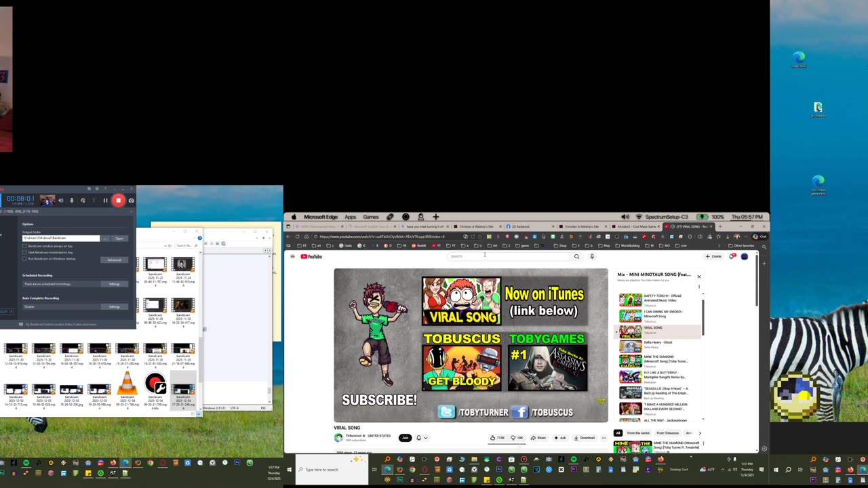The height and width of the screenshot is (488, 868).
Task: Edit the Bandicam output folder path field
Action: point(61,239)
